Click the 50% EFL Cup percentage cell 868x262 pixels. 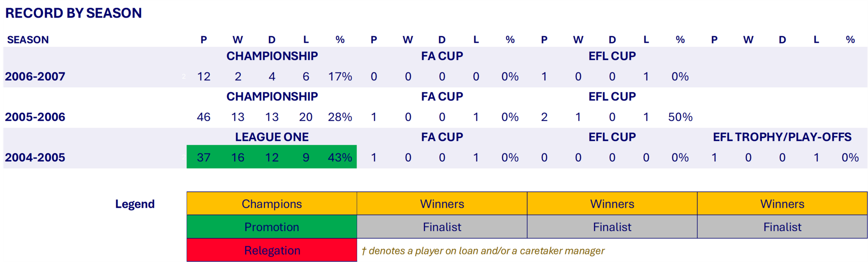tap(680, 117)
